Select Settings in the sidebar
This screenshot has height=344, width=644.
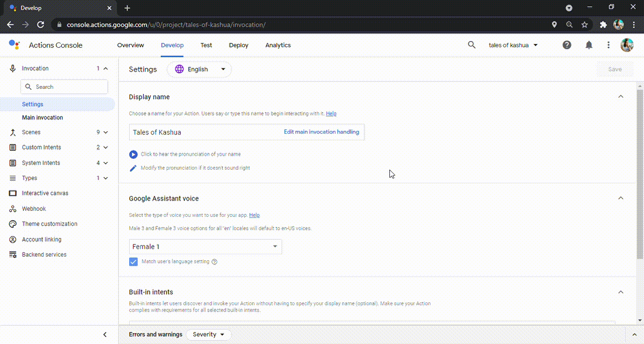pos(57,104)
